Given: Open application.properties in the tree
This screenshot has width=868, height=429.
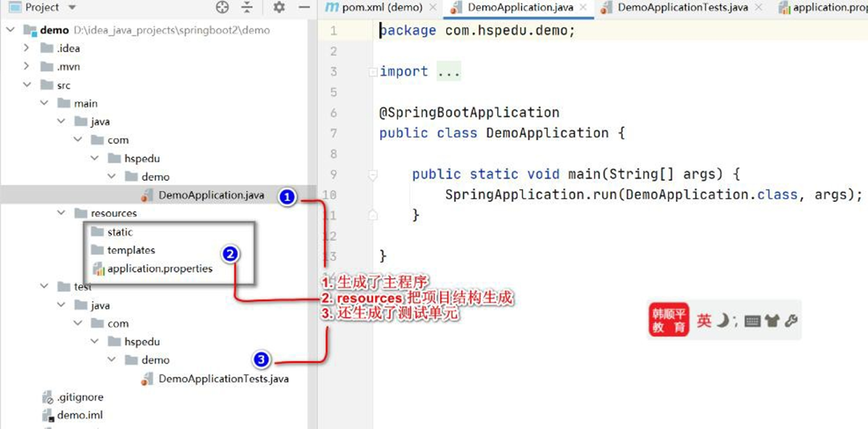Looking at the screenshot, I should coord(160,269).
